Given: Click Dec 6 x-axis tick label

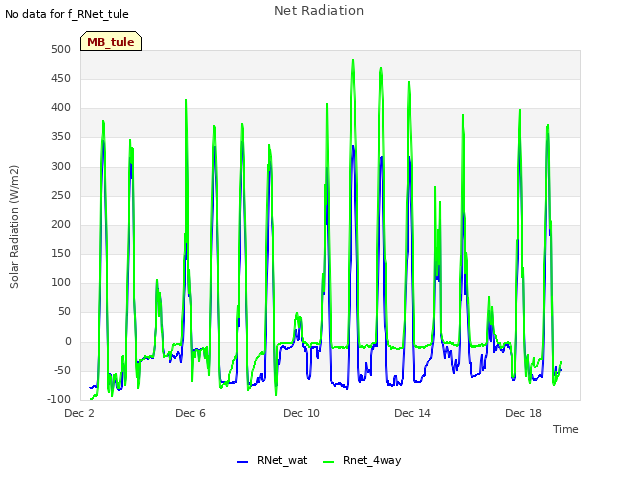Looking at the screenshot, I should (x=190, y=413).
